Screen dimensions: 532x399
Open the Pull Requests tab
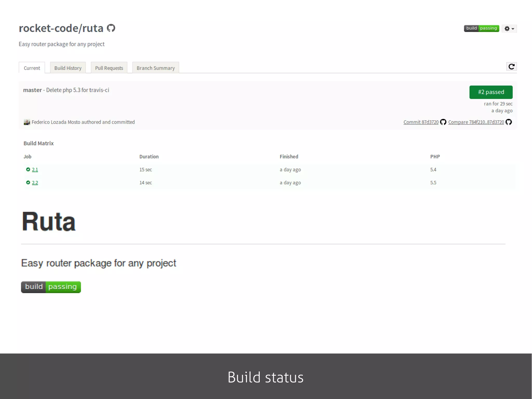(x=109, y=68)
